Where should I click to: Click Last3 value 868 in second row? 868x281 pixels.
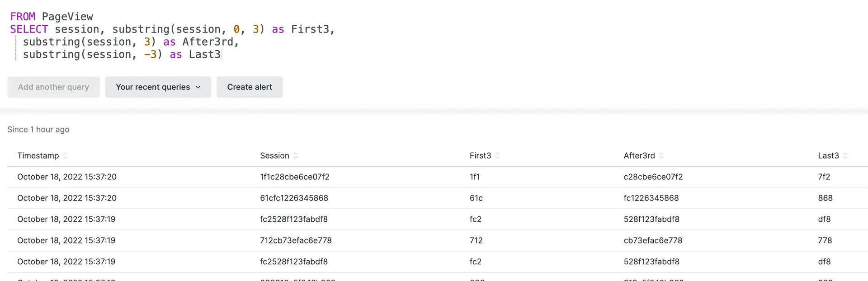pyautogui.click(x=825, y=198)
